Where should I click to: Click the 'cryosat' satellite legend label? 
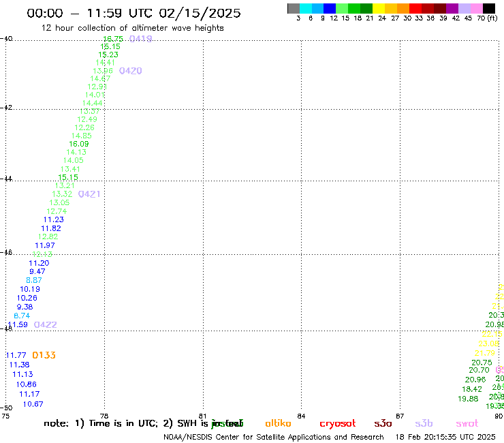[x=338, y=424]
